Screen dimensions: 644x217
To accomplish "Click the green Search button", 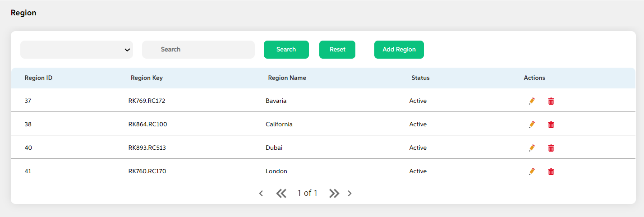I will click(286, 50).
